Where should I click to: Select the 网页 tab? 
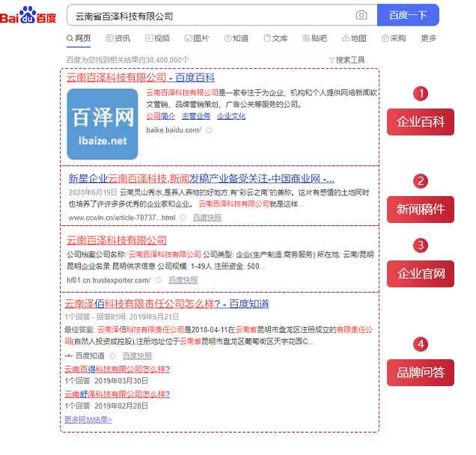pos(79,39)
